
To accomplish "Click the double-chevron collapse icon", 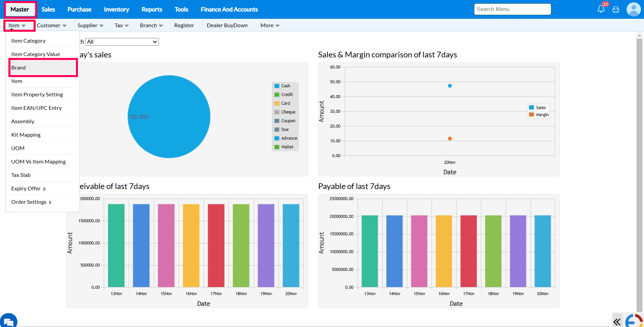I will (617, 322).
